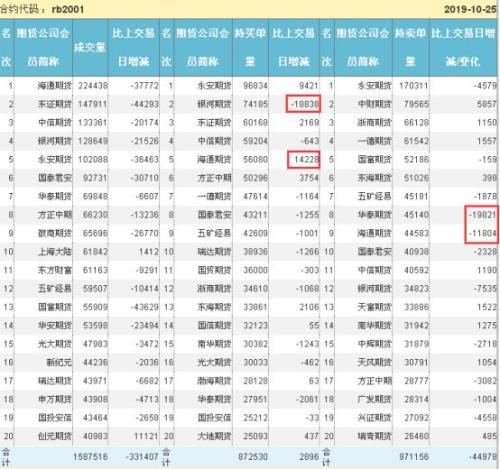
Task: Click total long position 872530
Action: pos(253,457)
